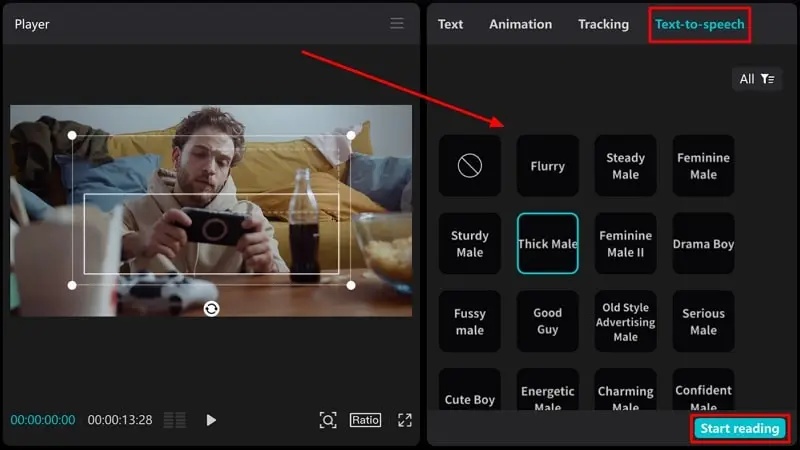Open the All voices filter dropdown
The width and height of the screenshot is (800, 450).
pyautogui.click(x=757, y=79)
